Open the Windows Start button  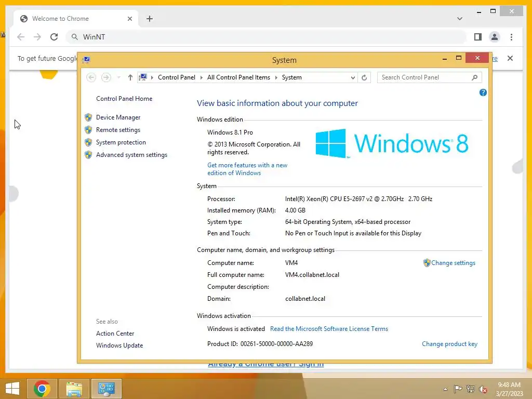[12, 389]
